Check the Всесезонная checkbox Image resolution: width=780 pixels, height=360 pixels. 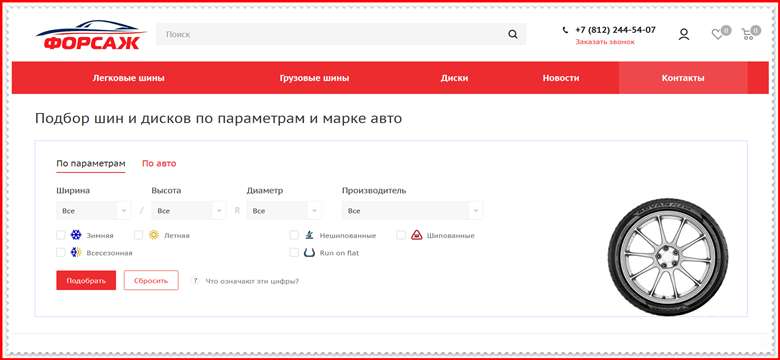click(x=61, y=253)
